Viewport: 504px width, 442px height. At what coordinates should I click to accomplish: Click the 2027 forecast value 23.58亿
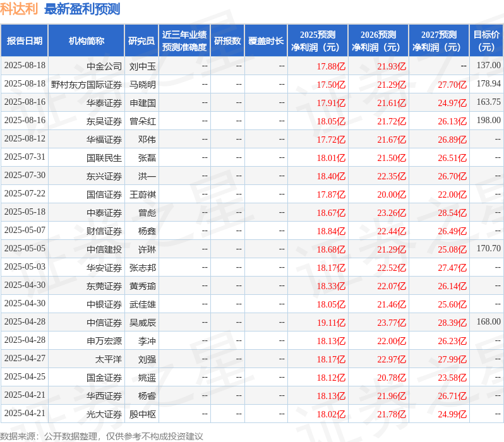tap(452, 378)
